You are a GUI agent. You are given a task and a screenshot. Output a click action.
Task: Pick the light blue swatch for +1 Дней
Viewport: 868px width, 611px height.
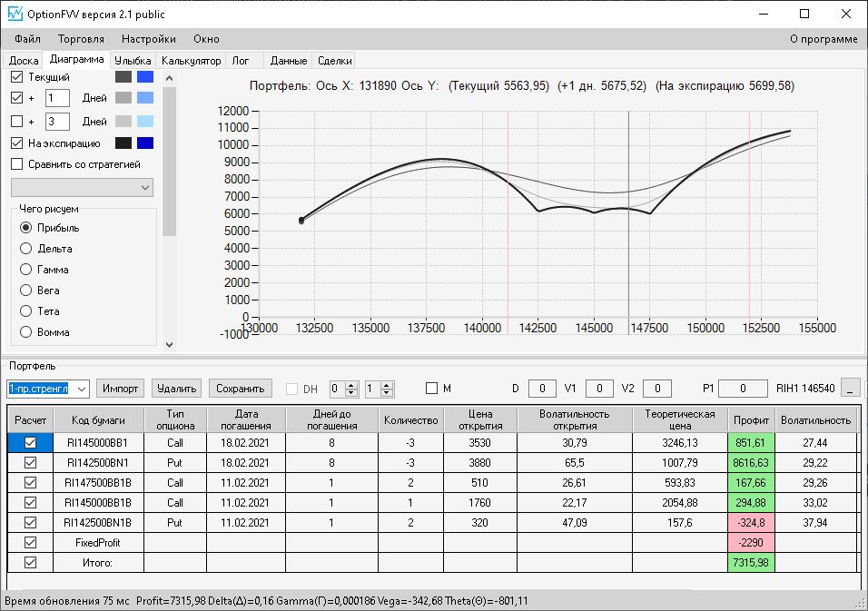tap(145, 98)
